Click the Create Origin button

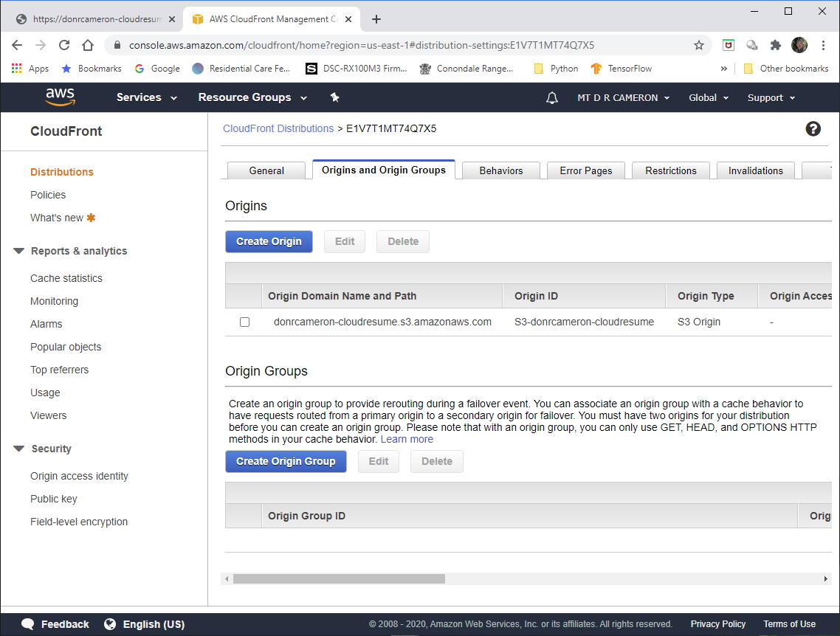[x=269, y=241]
